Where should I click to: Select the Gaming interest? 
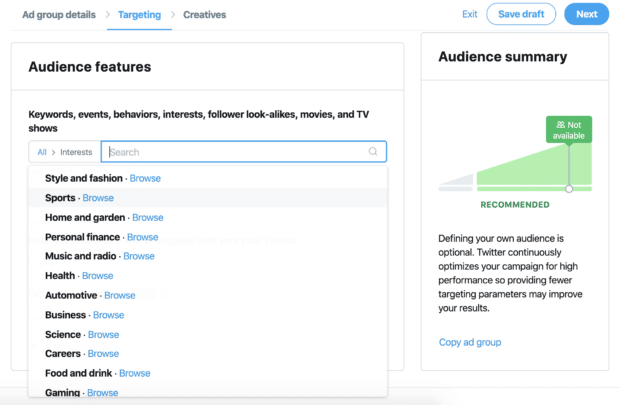pos(62,393)
